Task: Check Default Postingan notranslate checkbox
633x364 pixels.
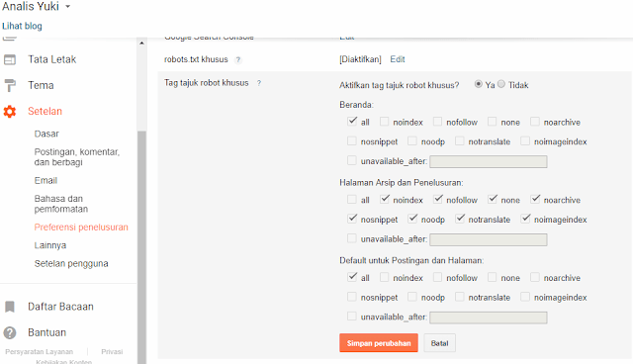Action: (x=459, y=297)
